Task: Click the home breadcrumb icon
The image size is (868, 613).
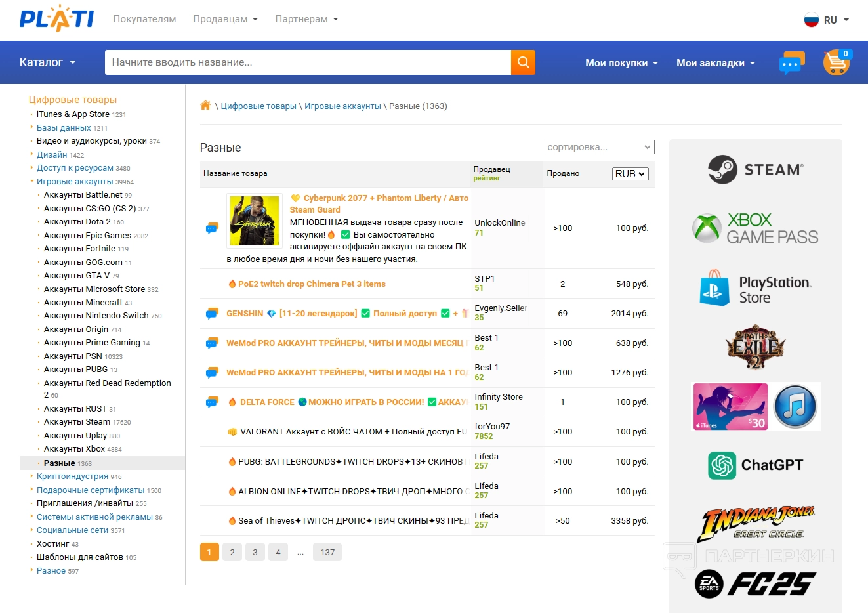Action: [x=205, y=106]
